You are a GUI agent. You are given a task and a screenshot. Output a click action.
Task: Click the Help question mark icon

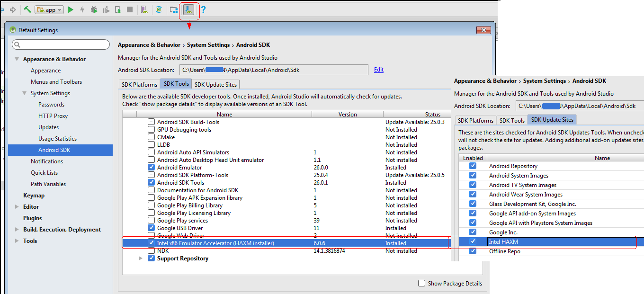(204, 9)
